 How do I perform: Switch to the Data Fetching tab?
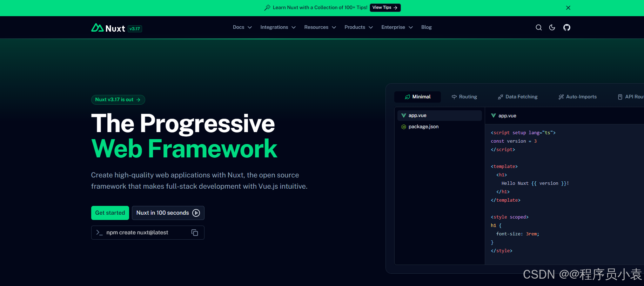click(517, 97)
